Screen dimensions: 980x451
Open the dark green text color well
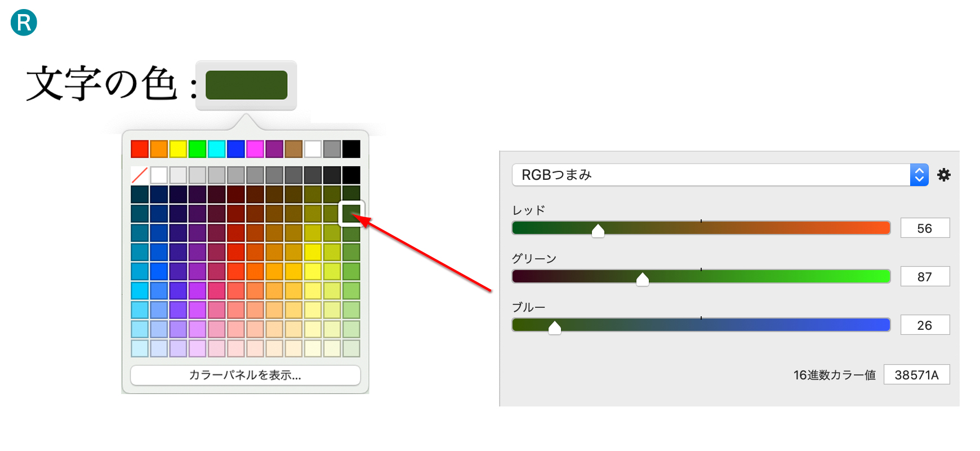pos(246,85)
